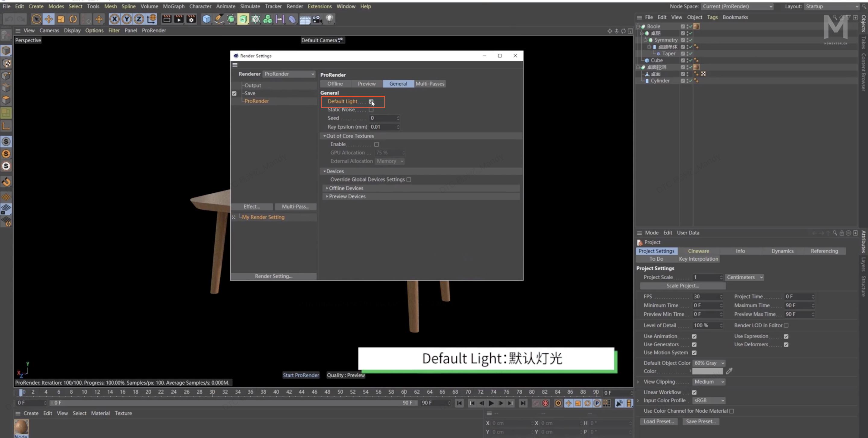Select the Live Selection tool
The width and height of the screenshot is (868, 438).
click(x=36, y=19)
